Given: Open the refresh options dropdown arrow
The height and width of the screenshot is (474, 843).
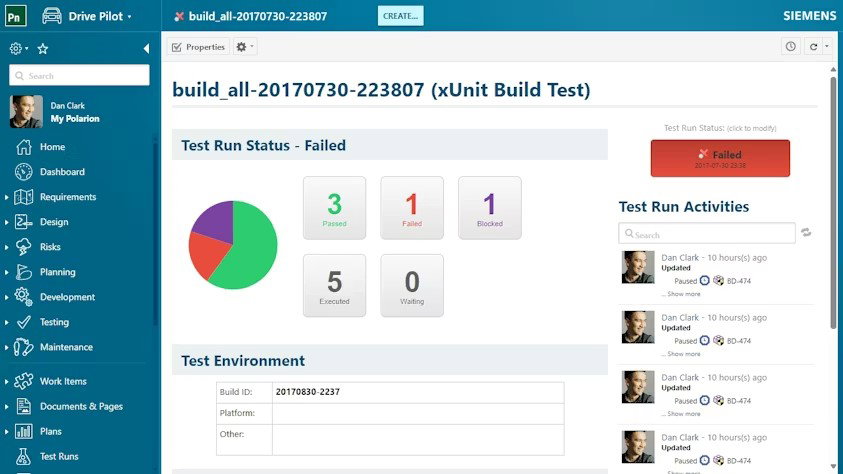Looking at the screenshot, I should 827,47.
